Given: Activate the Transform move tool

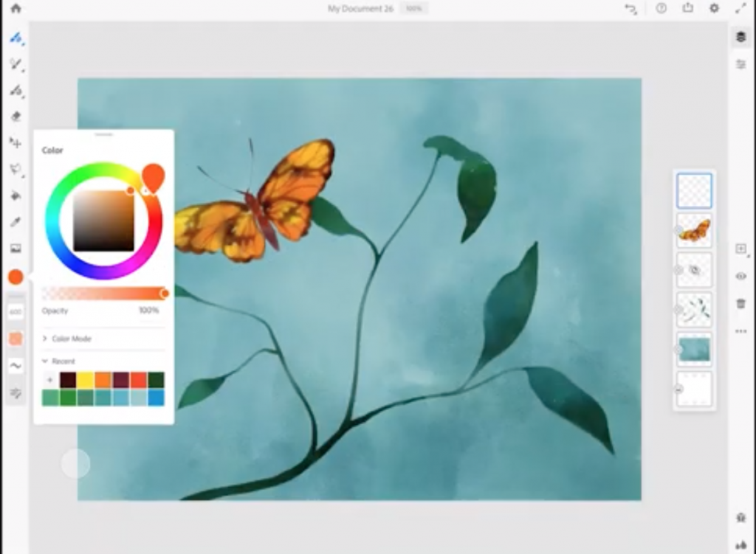Looking at the screenshot, I should pyautogui.click(x=16, y=142).
